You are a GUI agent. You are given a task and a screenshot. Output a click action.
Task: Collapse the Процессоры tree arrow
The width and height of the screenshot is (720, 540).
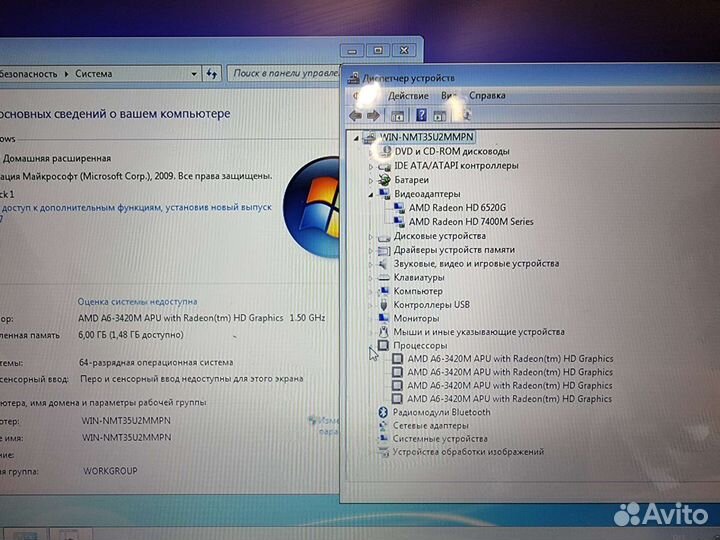pyautogui.click(x=371, y=346)
